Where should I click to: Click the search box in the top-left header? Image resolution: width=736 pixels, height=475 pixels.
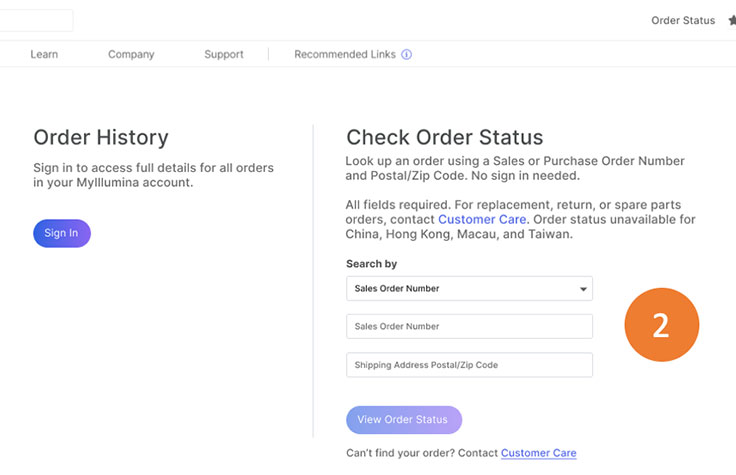35,20
